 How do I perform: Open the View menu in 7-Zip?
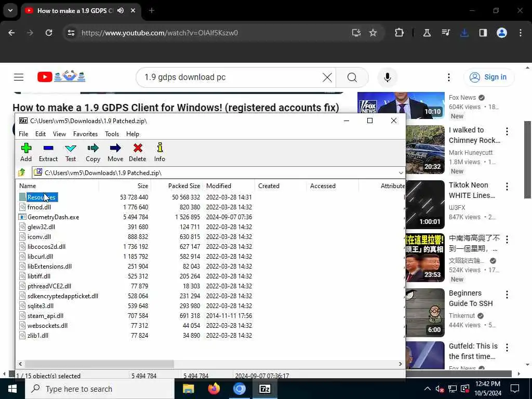point(59,134)
